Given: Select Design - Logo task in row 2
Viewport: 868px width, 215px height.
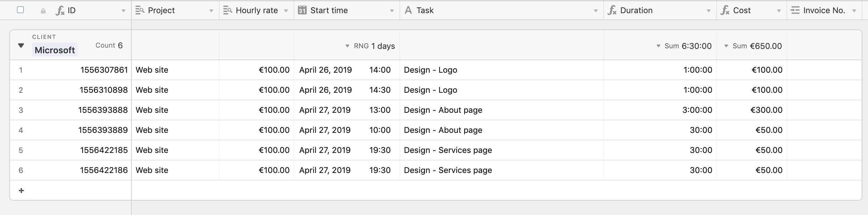Looking at the screenshot, I should point(501,90).
